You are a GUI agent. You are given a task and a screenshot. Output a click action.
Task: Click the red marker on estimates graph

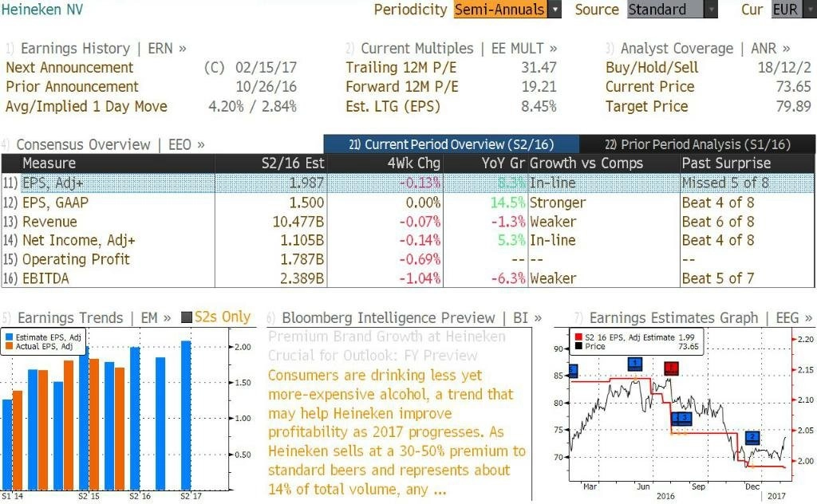point(671,368)
